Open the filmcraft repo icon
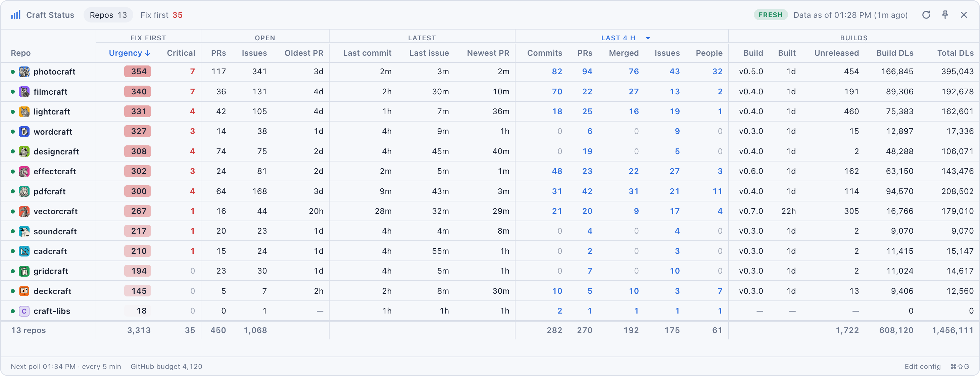 pyautogui.click(x=24, y=92)
